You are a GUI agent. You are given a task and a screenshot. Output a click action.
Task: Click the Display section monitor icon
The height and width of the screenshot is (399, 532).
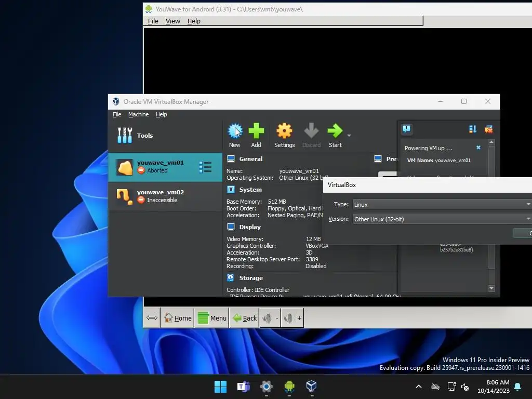click(231, 227)
